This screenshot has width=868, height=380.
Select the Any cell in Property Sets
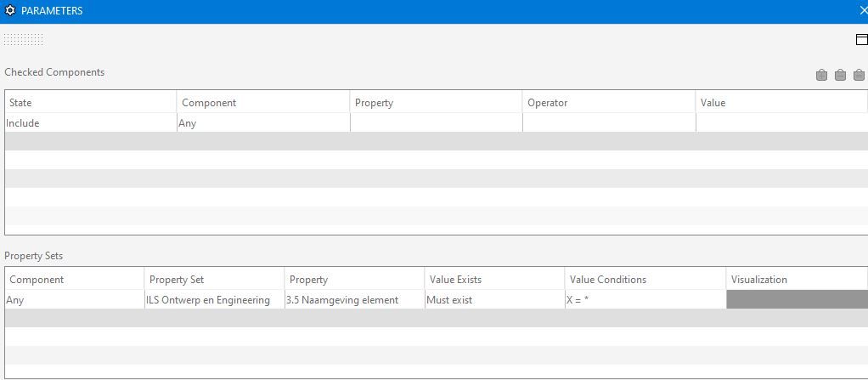pos(75,300)
